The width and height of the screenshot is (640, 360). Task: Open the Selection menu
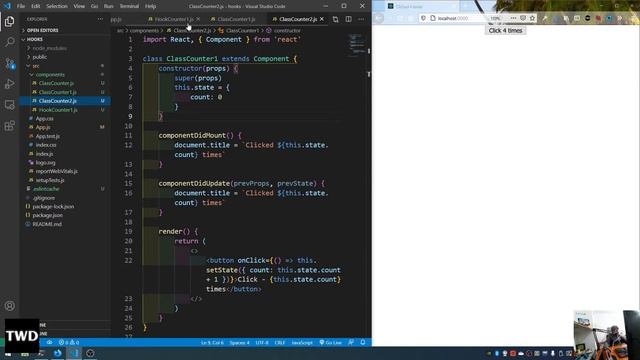57,6
